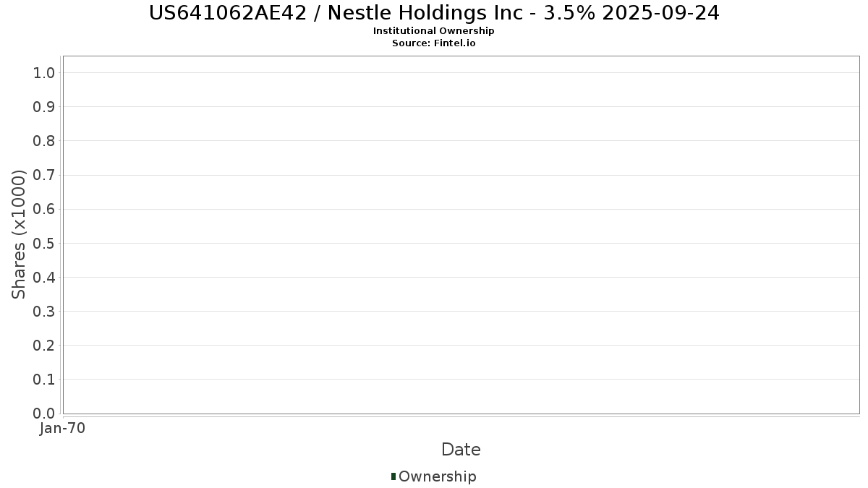Click the green Ownership legend color swatch
This screenshot has height=488, width=868.
[393, 476]
